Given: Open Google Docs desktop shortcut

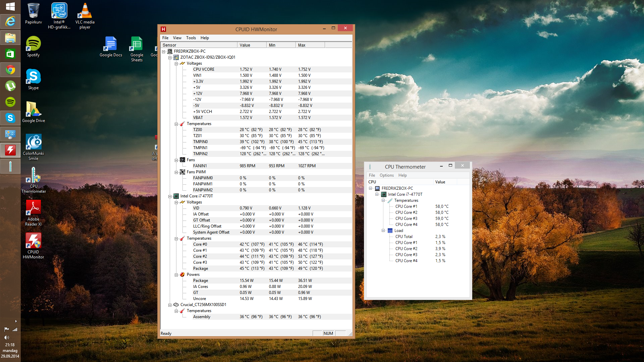Looking at the screenshot, I should tap(111, 46).
